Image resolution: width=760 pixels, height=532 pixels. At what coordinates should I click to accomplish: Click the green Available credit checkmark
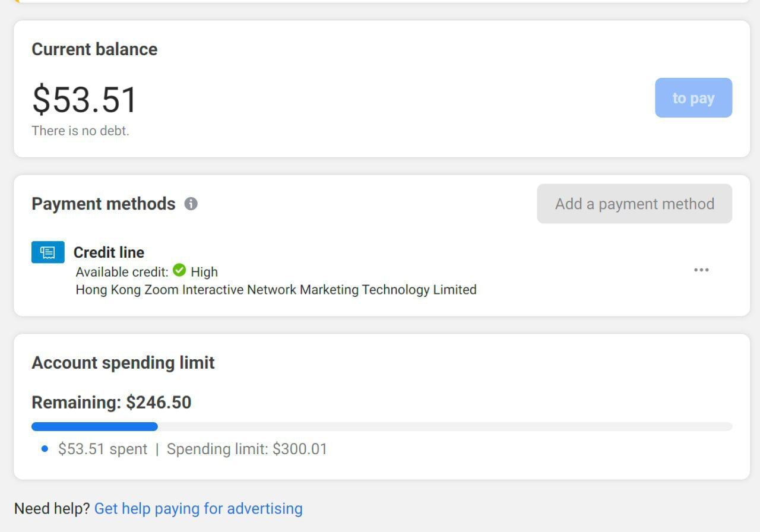pyautogui.click(x=179, y=271)
